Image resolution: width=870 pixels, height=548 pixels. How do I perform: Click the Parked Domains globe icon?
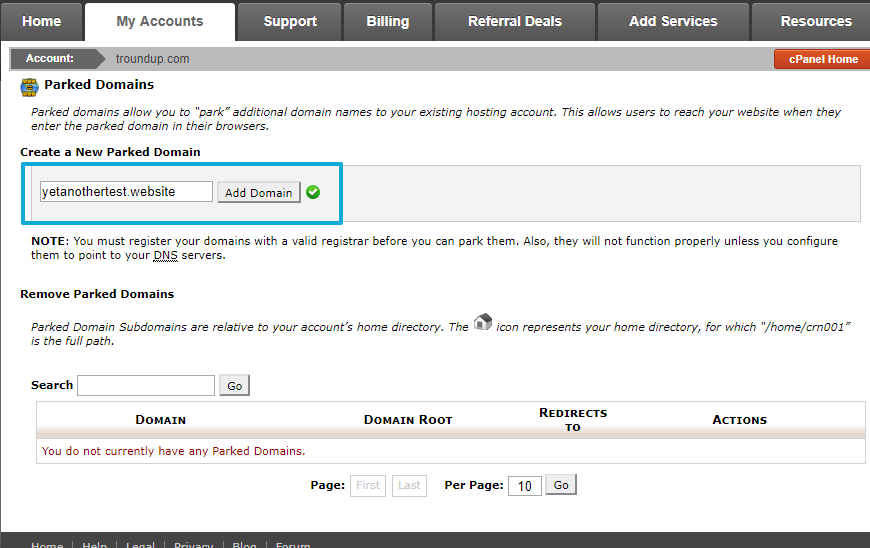29,87
